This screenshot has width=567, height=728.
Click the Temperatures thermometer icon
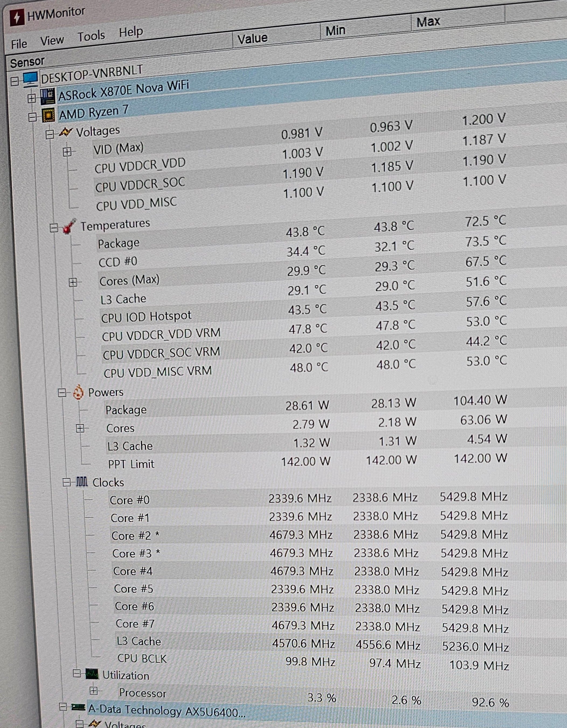click(x=69, y=226)
